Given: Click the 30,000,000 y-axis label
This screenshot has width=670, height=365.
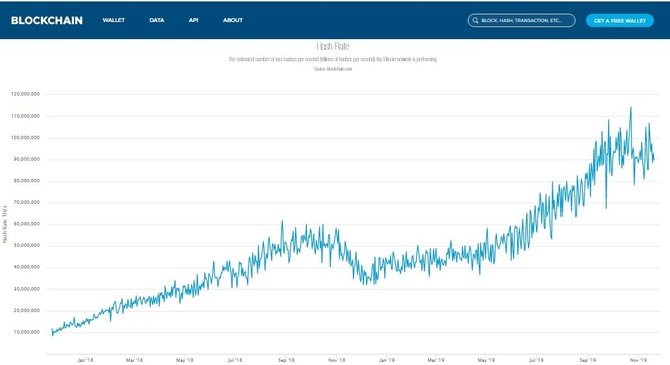Looking at the screenshot, I should click(26, 289).
